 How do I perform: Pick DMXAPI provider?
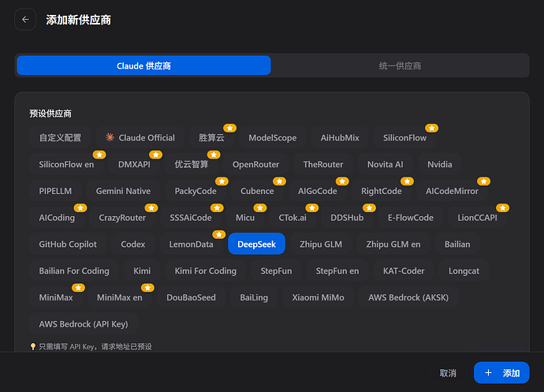click(134, 164)
